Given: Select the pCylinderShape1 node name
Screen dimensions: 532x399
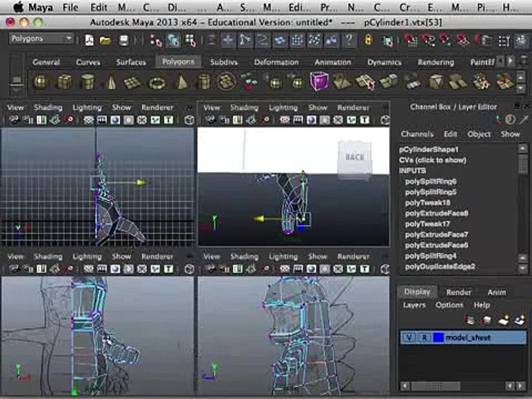Looking at the screenshot, I should pos(429,150).
